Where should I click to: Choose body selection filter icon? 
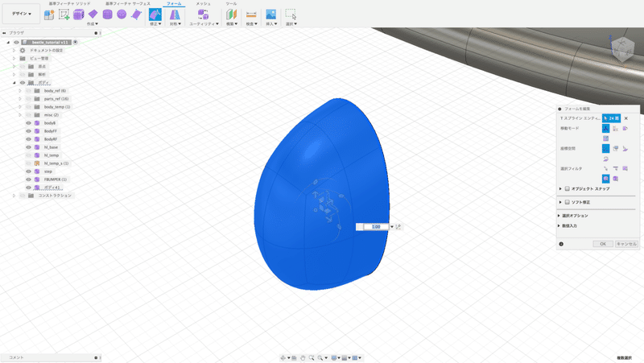615,179
